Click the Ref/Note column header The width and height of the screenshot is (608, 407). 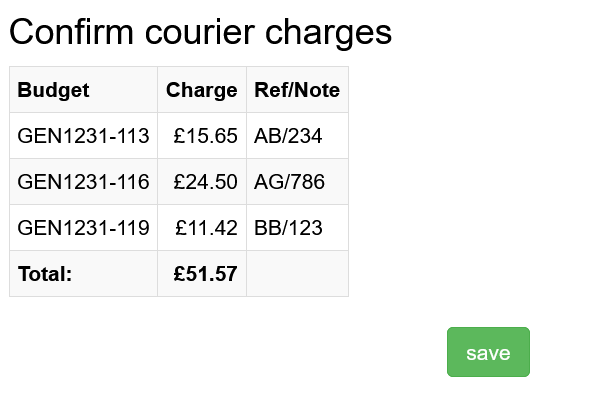(297, 90)
